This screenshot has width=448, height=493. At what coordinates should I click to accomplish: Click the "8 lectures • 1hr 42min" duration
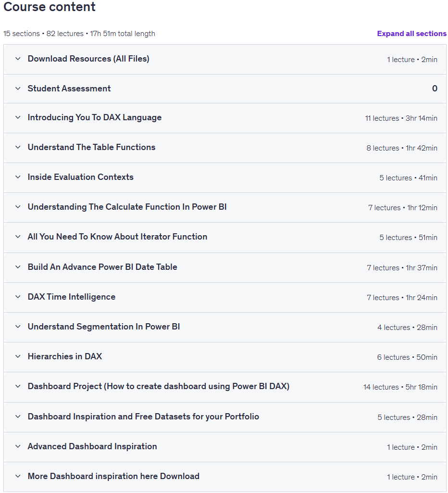pos(402,148)
